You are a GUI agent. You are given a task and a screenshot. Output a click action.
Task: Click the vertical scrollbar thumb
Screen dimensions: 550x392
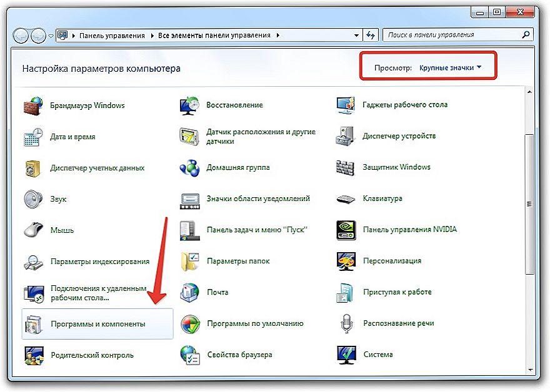(x=529, y=204)
